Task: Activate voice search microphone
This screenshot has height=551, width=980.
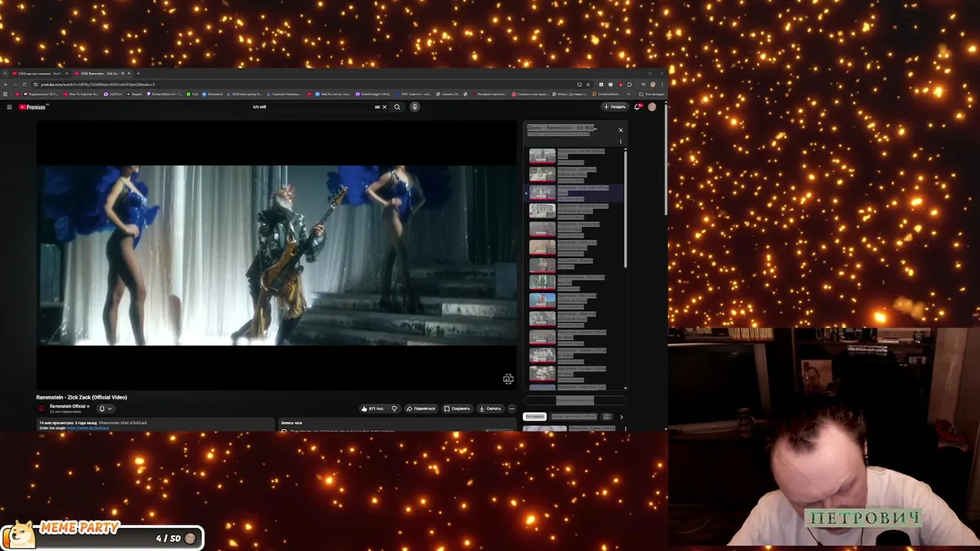Action: pos(414,107)
